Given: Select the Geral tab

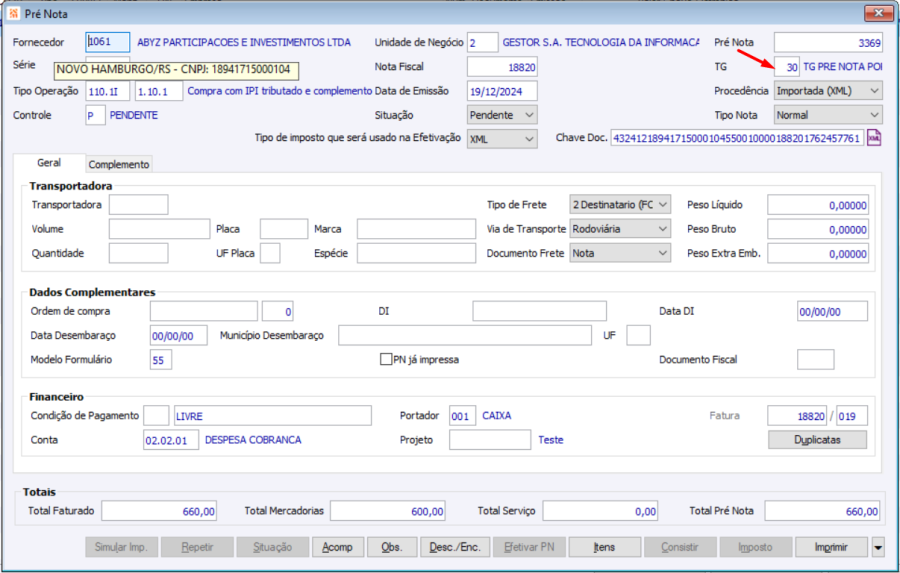Looking at the screenshot, I should pos(49,163).
